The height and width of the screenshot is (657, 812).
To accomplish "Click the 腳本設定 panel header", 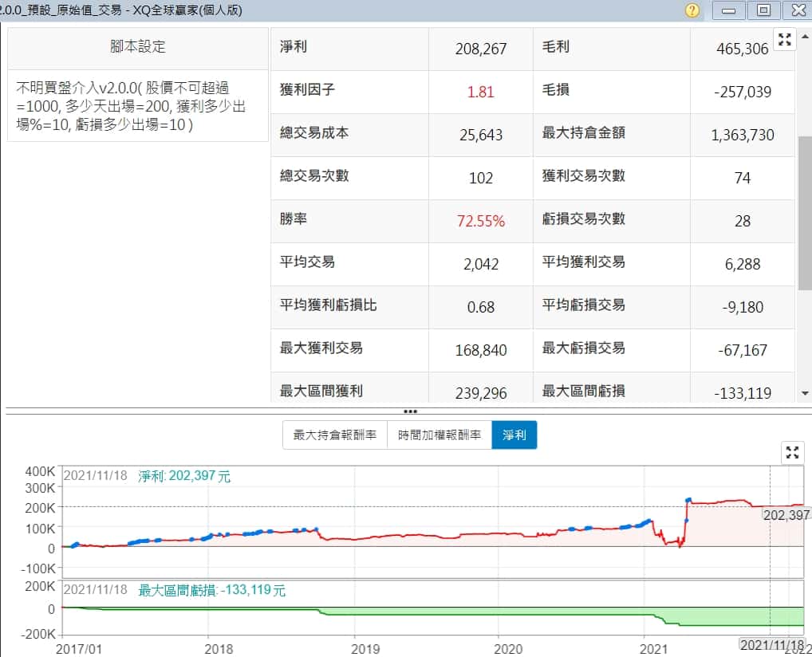I will click(138, 46).
